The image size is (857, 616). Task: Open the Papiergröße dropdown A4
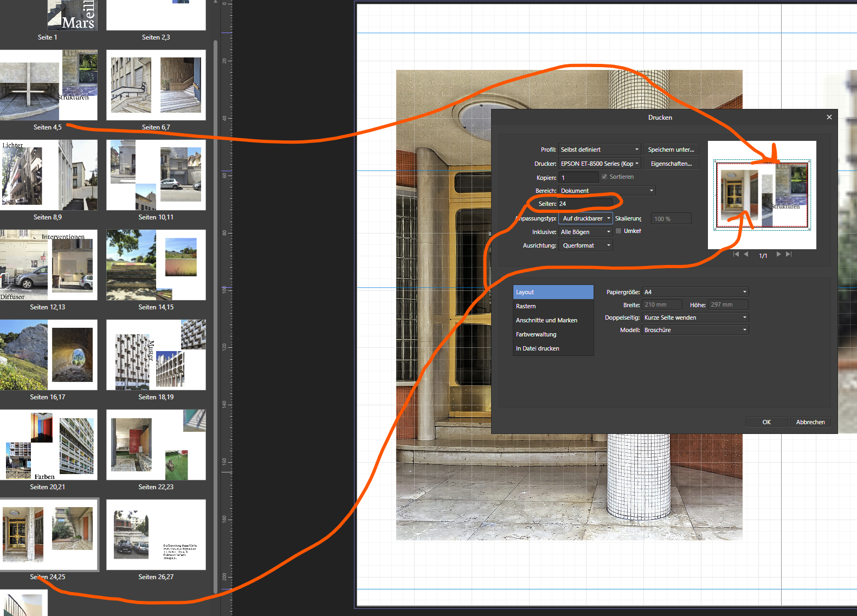tap(695, 292)
